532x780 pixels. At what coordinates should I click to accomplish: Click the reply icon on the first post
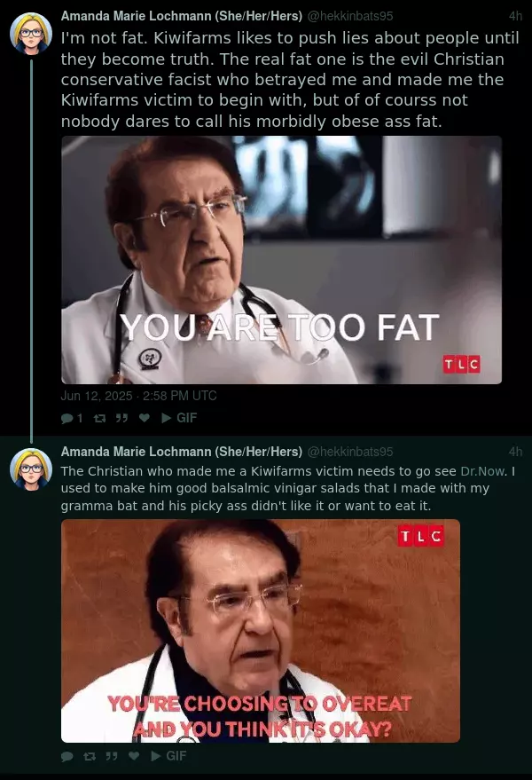(67, 418)
